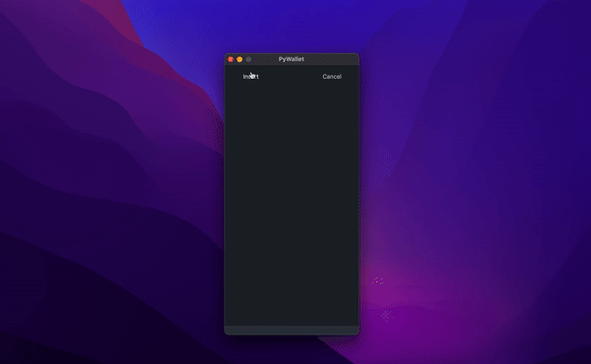Click the Cancel button in PyWallet
591x364 pixels.
click(332, 77)
